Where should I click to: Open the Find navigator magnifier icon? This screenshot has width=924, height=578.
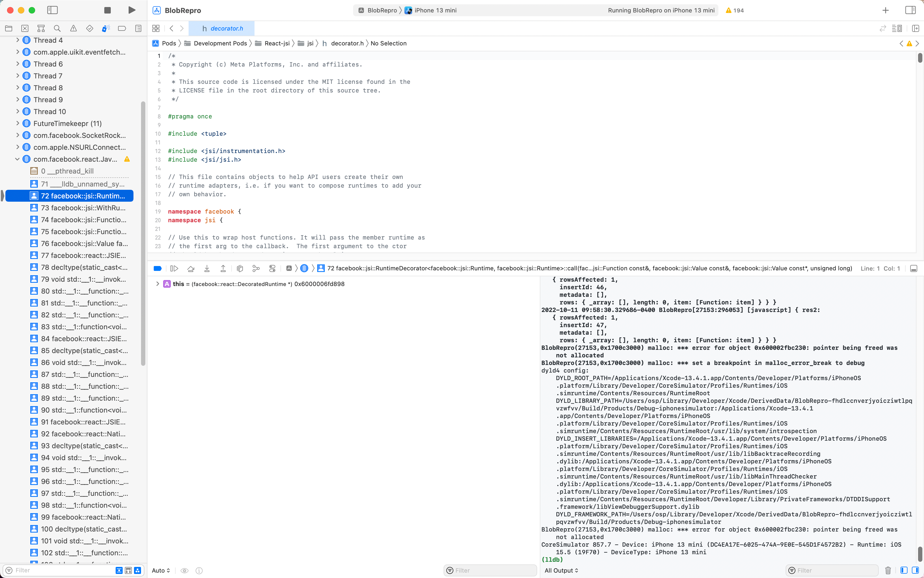pos(57,28)
